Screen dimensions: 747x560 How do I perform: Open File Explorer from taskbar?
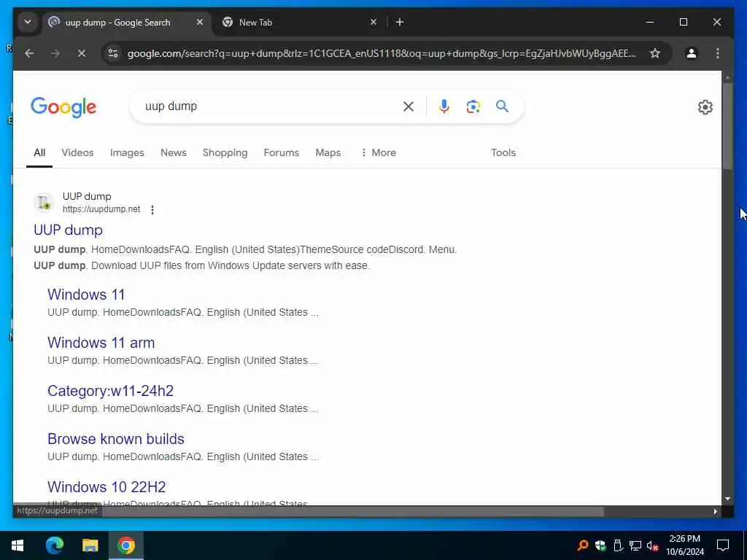(x=90, y=545)
